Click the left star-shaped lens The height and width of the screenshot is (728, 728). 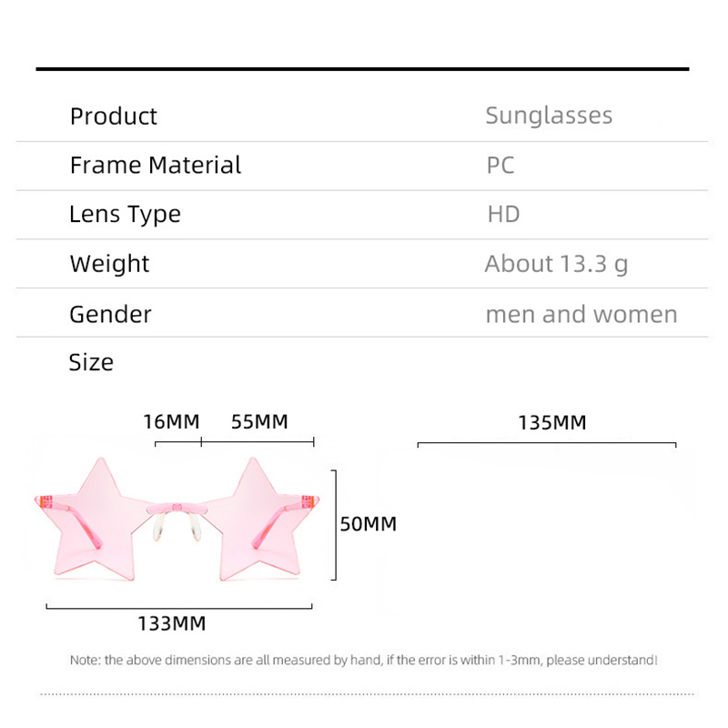96,517
